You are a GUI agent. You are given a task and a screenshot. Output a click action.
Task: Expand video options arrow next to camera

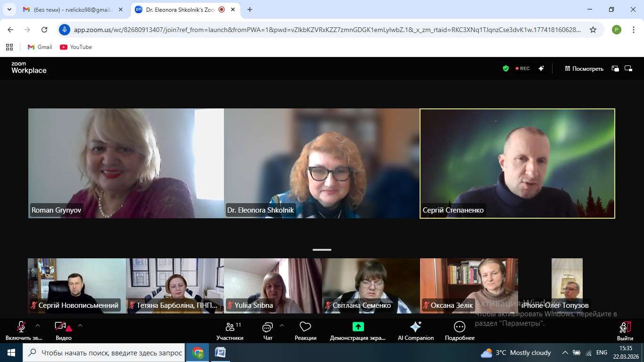point(80,325)
